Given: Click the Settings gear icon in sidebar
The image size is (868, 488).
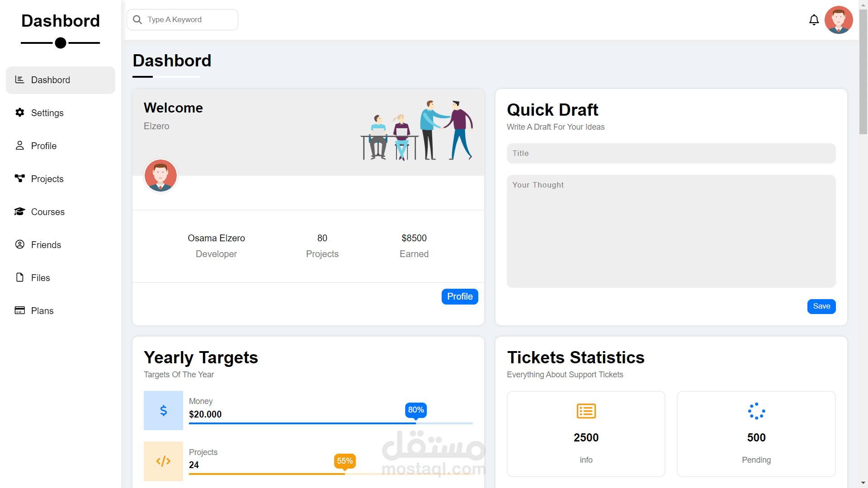Looking at the screenshot, I should [x=19, y=113].
